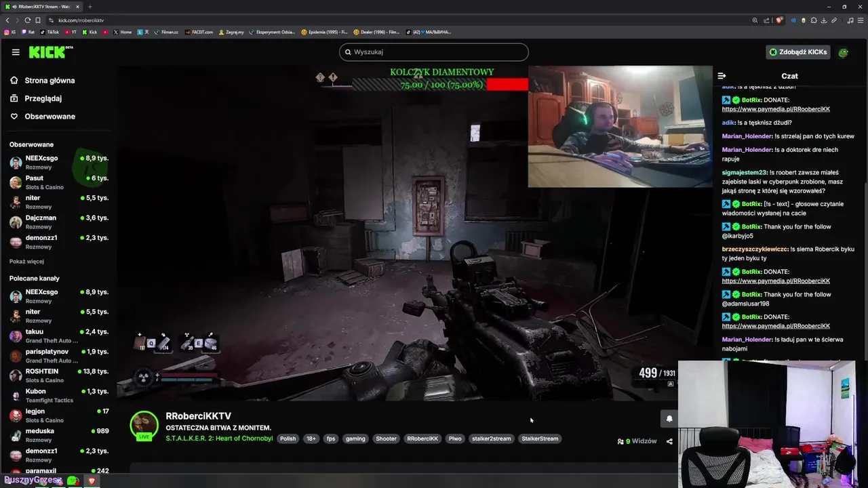Go back in the browser
Image resolution: width=868 pixels, height=488 pixels.
(7, 20)
